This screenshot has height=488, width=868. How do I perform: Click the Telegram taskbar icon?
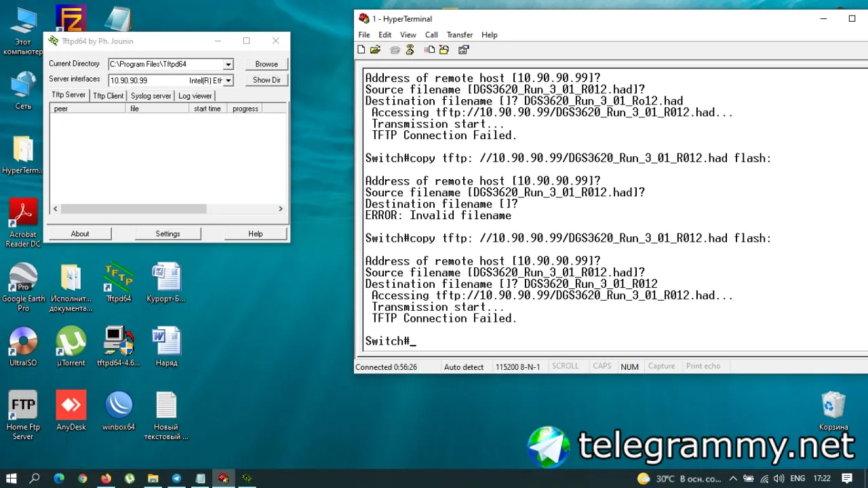pos(176,478)
